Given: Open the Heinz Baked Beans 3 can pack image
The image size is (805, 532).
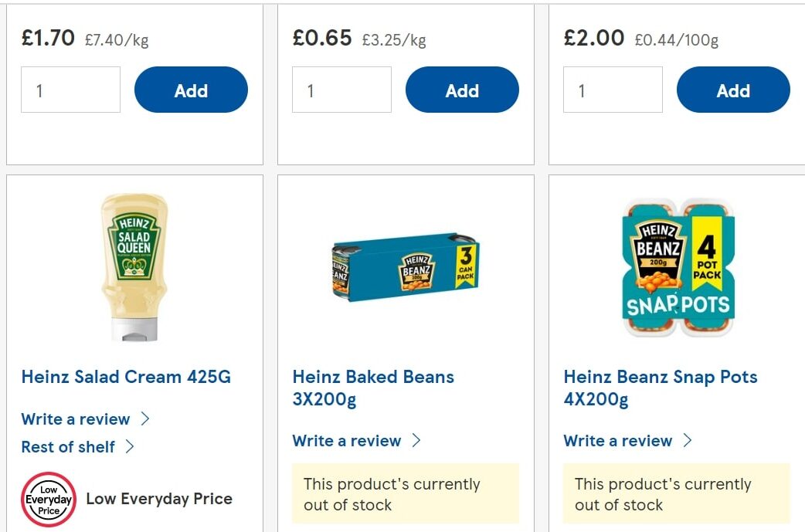Looking at the screenshot, I should (406, 267).
